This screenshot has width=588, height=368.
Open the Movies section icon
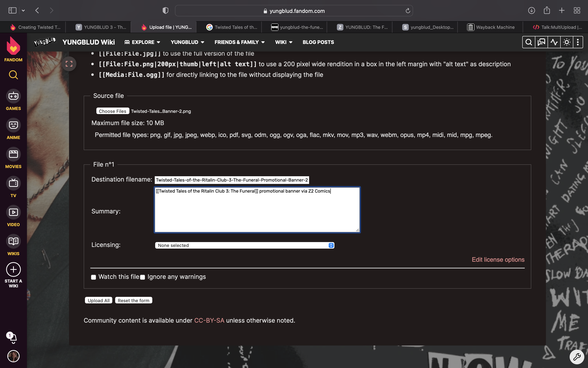(x=13, y=154)
